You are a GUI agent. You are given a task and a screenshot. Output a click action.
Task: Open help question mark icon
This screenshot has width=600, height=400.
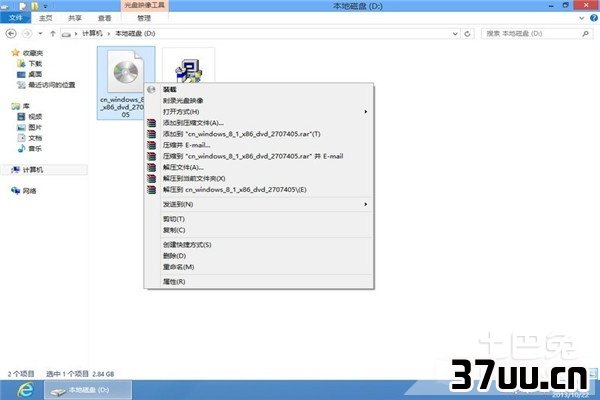tap(594, 18)
